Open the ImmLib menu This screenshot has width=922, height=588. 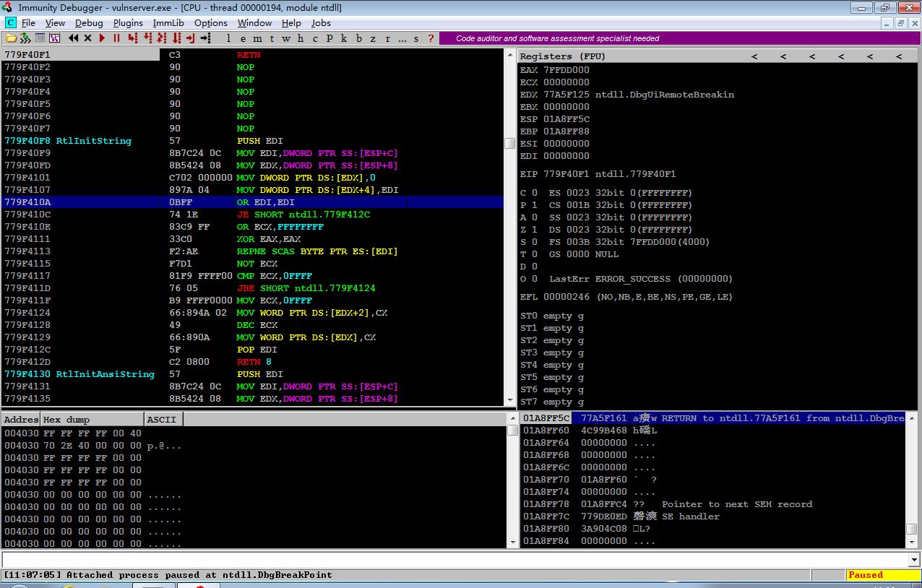click(168, 23)
